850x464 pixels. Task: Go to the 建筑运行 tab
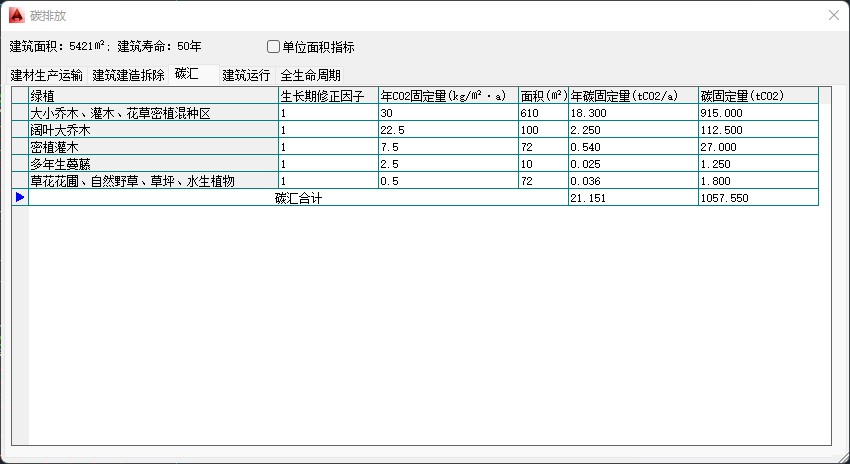tap(246, 75)
